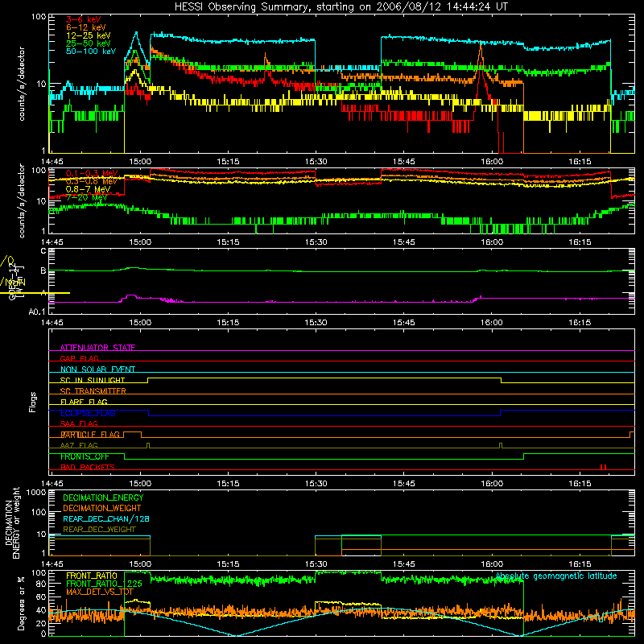Click the SC_IN_SUNLIGHT flag label

(93, 380)
